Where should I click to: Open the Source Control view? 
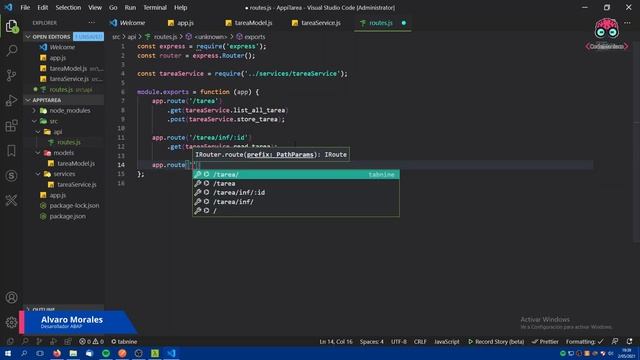click(x=11, y=76)
